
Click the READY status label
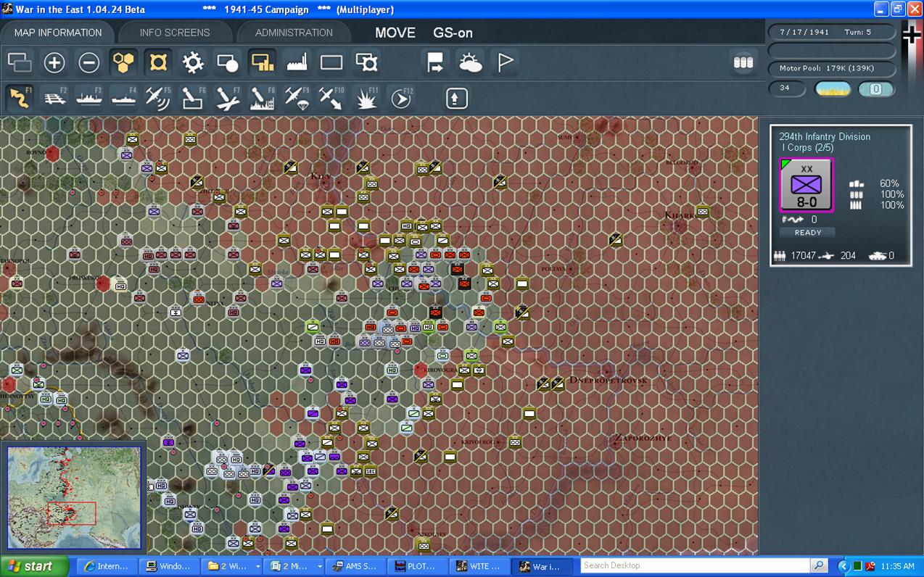coord(808,233)
